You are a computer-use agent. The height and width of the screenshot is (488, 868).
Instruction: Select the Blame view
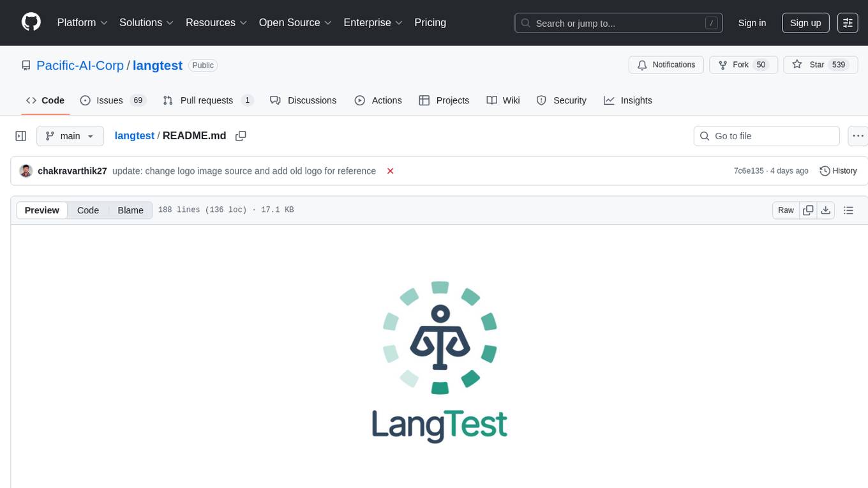click(130, 210)
